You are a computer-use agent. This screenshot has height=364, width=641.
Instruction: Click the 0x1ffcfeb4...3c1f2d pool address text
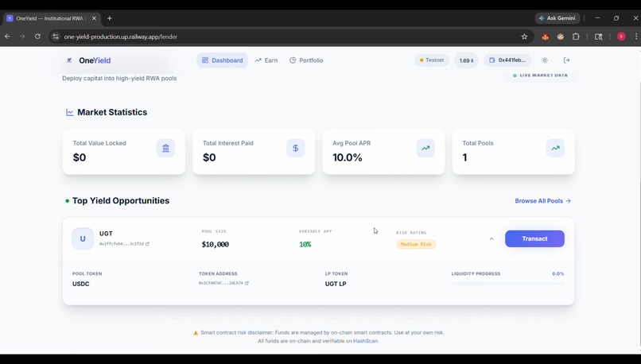(122, 244)
